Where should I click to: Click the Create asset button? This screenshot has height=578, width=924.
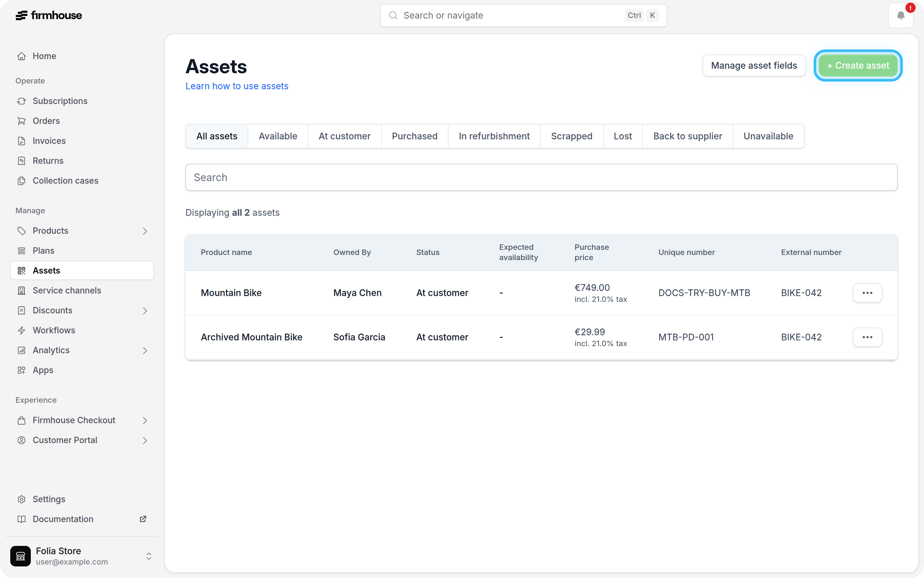[x=858, y=66]
